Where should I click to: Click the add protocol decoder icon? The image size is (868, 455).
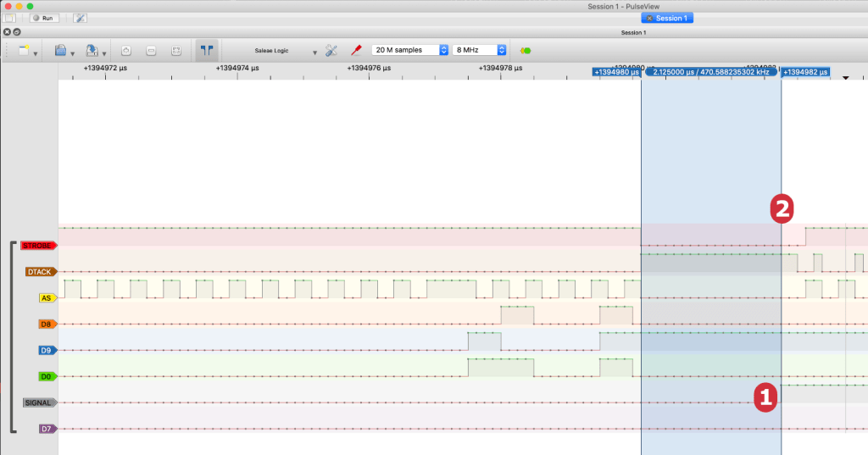click(526, 51)
